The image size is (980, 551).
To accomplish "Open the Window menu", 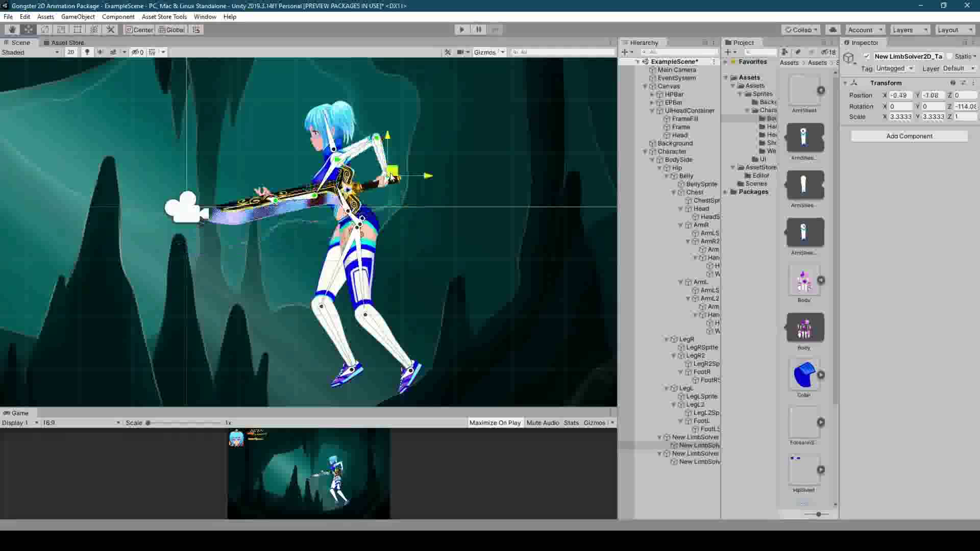I will [x=205, y=17].
